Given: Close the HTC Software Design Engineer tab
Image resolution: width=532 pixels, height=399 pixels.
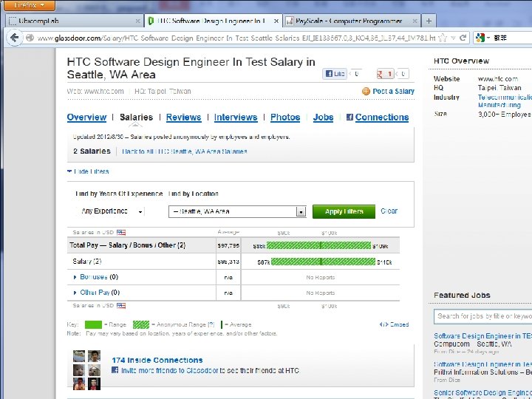Looking at the screenshot, I should tap(276, 21).
